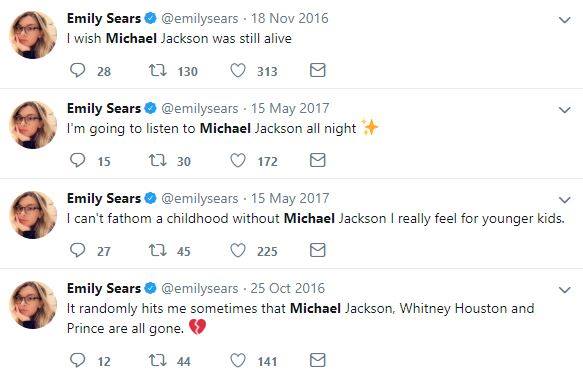Like the tweet with 172 likes
The height and width of the screenshot is (375, 583).
pos(238,160)
